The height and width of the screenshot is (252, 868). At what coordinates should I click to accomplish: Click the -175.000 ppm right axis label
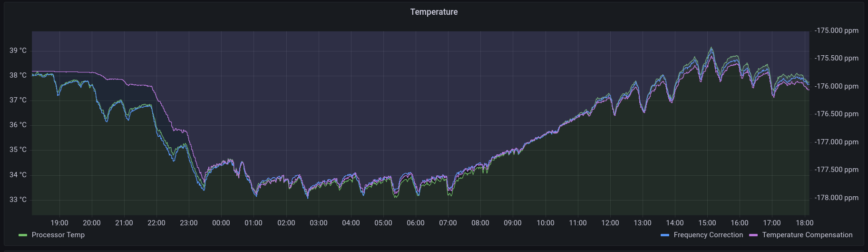click(836, 30)
